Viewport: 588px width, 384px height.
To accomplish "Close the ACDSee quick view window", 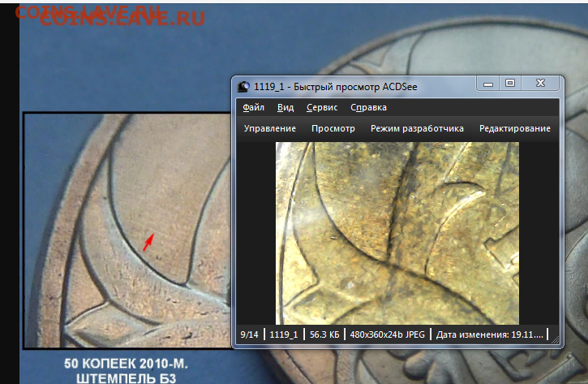I will click(x=540, y=84).
